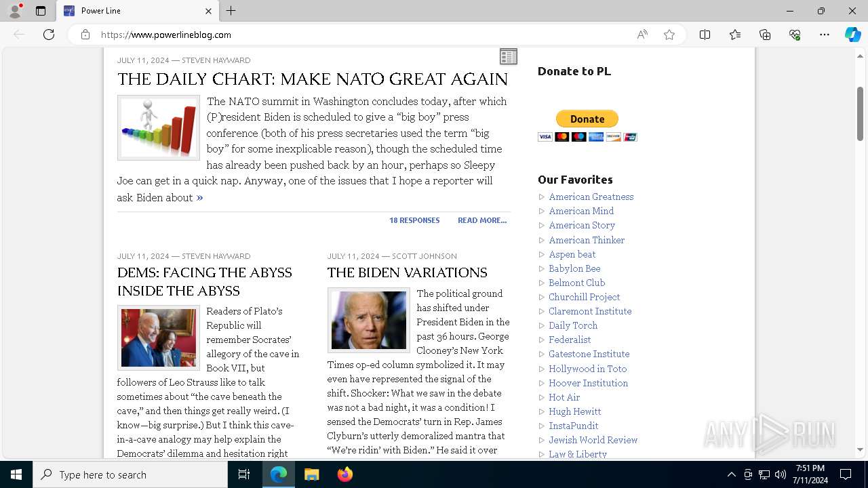Open Settings and more menu
Screen dimensions: 868x488
click(x=825, y=35)
